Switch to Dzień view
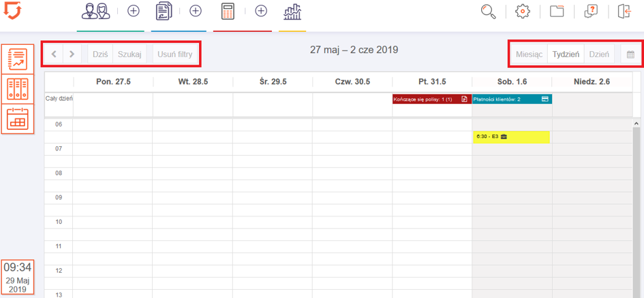This screenshot has width=644, height=298. [598, 54]
